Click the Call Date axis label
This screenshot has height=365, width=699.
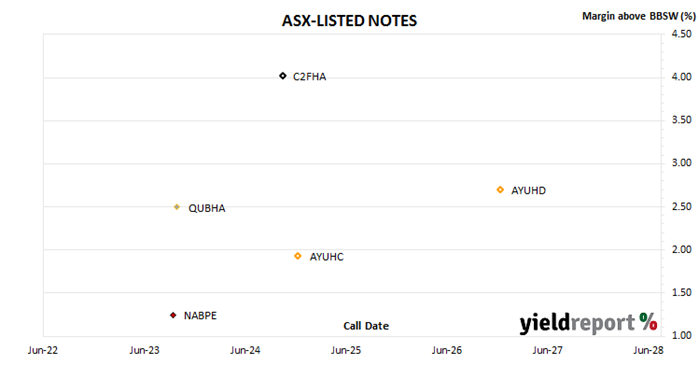pos(366,326)
